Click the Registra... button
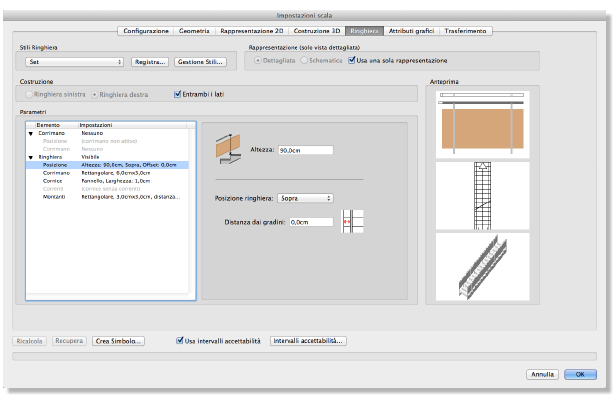Image resolution: width=615 pixels, height=411 pixels. (150, 62)
